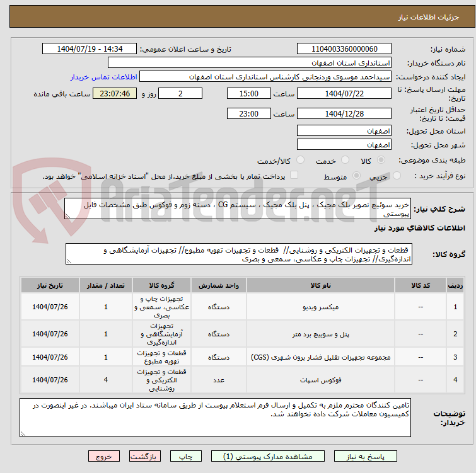476x473 pixels.
Task: Click the quantity 4 cell for فوکوس اسپات
Action: pyautogui.click(x=106, y=380)
